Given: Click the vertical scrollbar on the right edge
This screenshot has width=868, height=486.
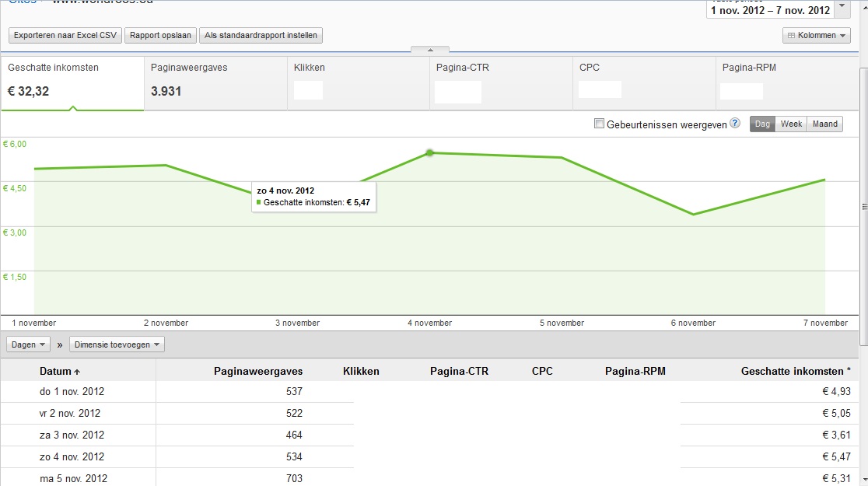Looking at the screenshot, I should pyautogui.click(x=863, y=207).
